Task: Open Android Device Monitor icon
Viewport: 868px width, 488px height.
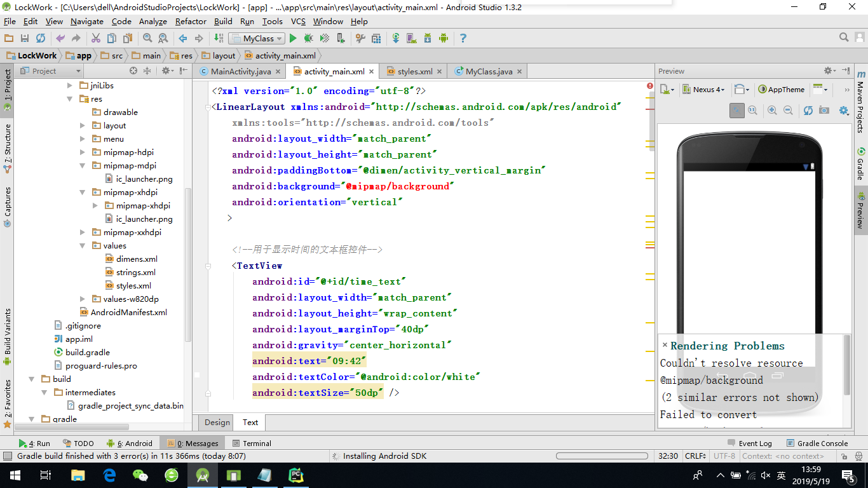Action: tap(444, 39)
